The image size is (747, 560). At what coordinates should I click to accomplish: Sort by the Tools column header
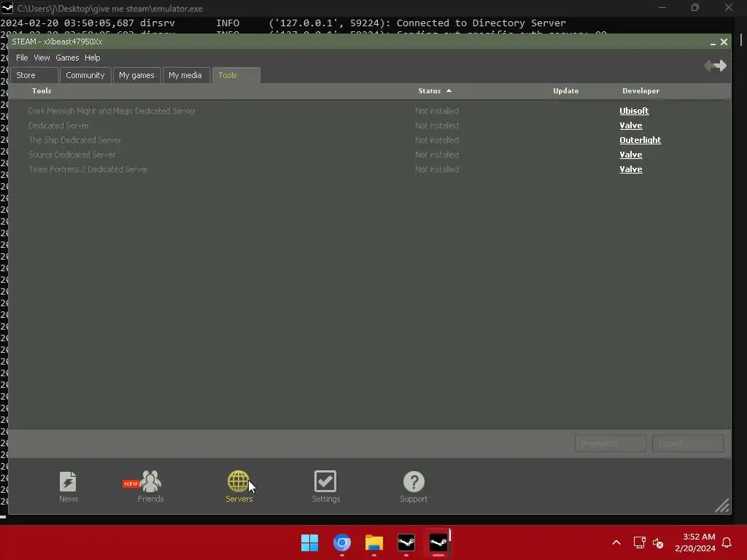[x=42, y=91]
